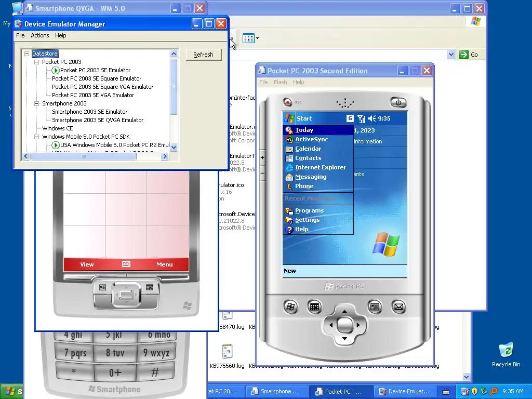532x399 pixels.
Task: Open Flash menu in Pocket PC 2003 window
Action: tap(281, 82)
